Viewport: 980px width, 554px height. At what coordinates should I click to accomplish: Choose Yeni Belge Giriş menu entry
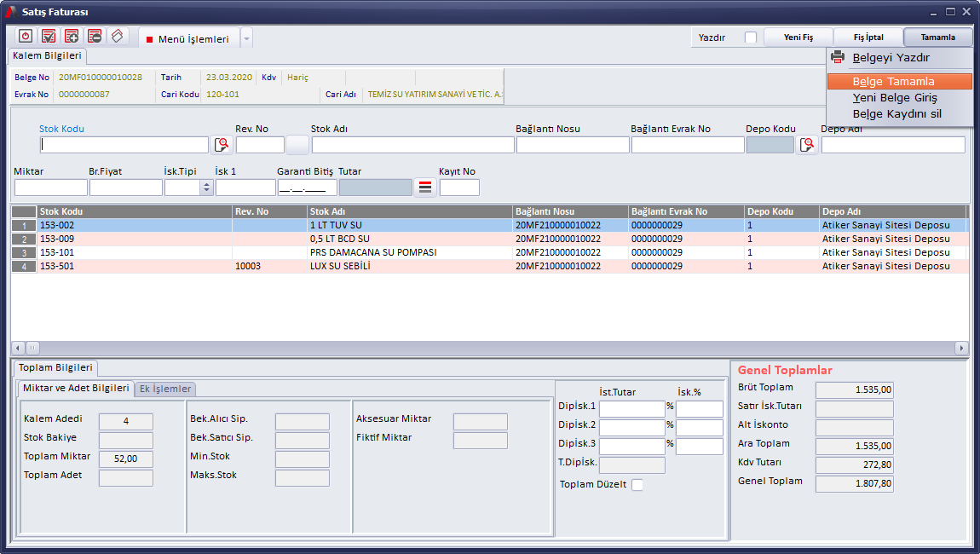pyautogui.click(x=899, y=97)
